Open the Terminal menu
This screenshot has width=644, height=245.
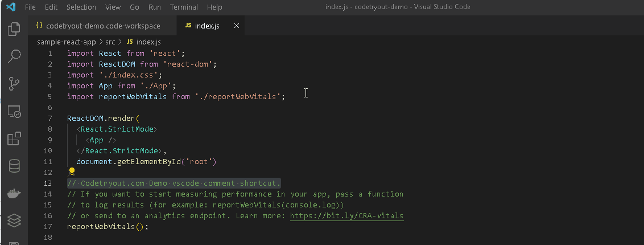[184, 7]
